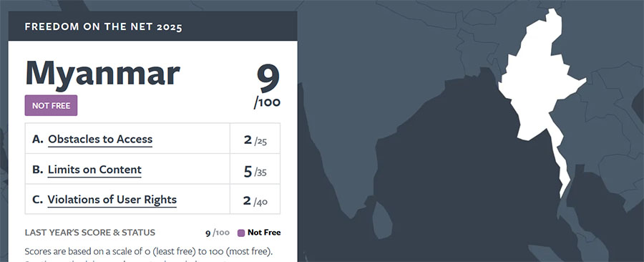Screen dimensions: 644x262
Task: Click Sri Lanka island on the map
Action: pos(383,216)
